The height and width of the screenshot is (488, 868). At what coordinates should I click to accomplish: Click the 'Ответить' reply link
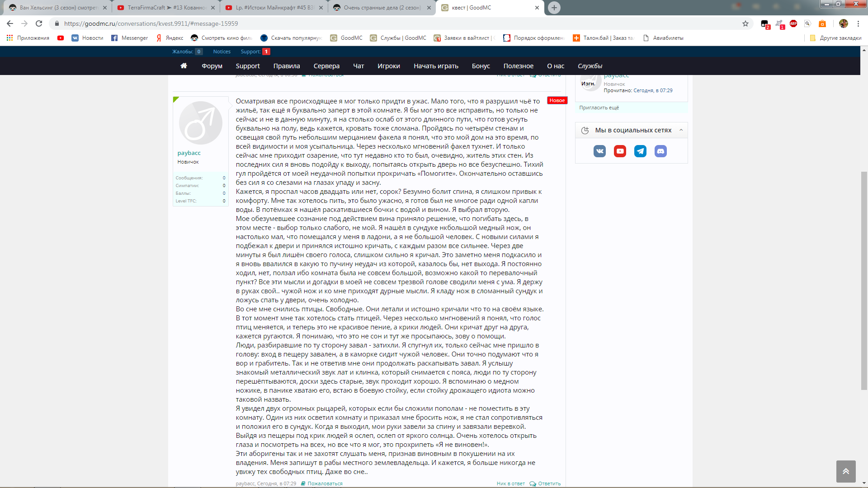point(549,483)
